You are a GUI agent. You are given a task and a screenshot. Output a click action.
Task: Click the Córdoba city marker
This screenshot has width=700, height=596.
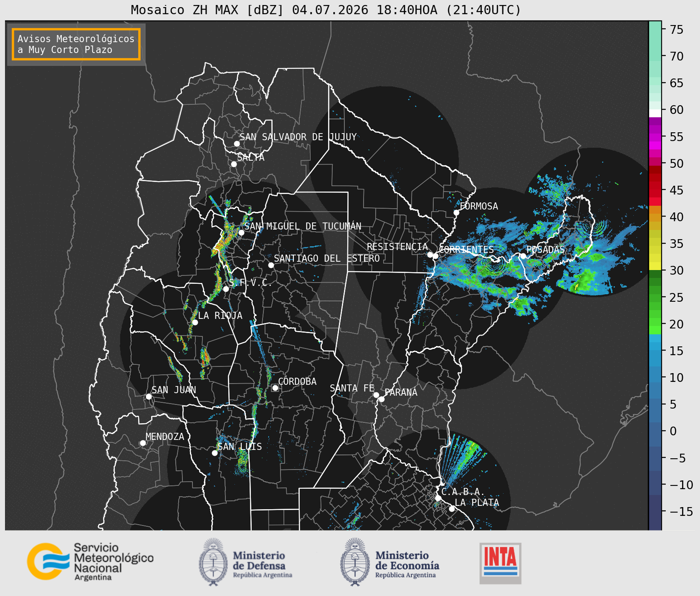275,388
